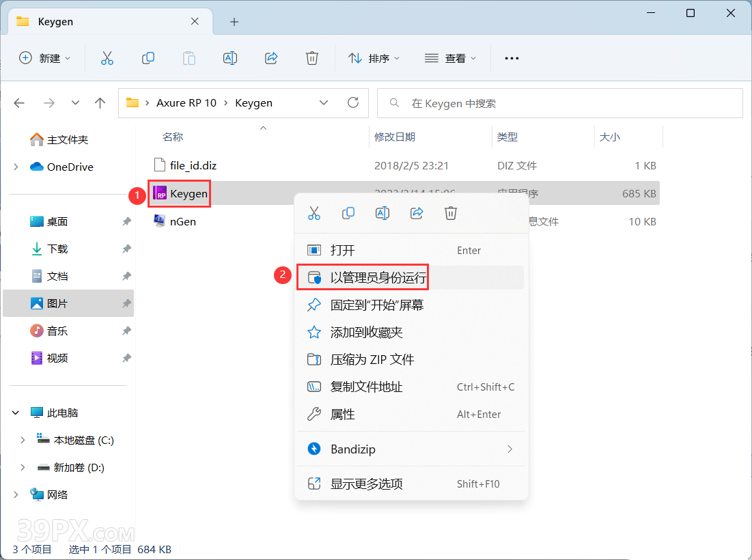752x560 pixels.
Task: Open recent locations dropdown arrow
Action: click(x=75, y=102)
